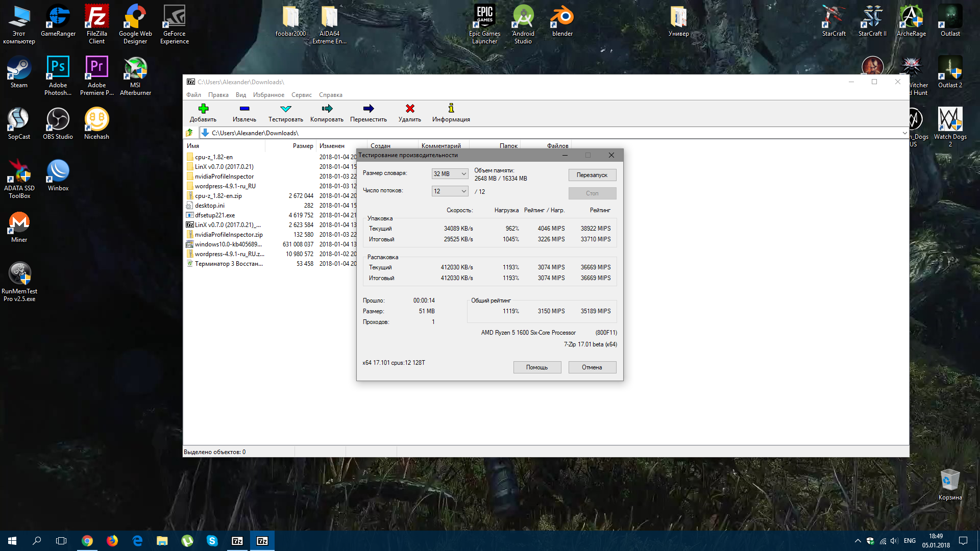Click the Copy (Копировать) arrow icon

(x=327, y=109)
